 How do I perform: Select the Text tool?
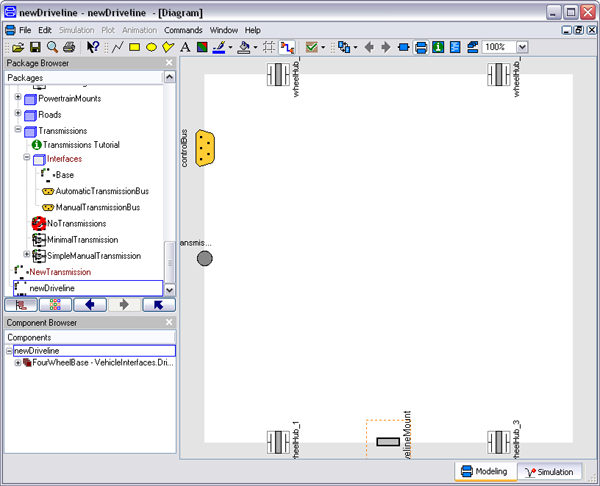point(186,47)
